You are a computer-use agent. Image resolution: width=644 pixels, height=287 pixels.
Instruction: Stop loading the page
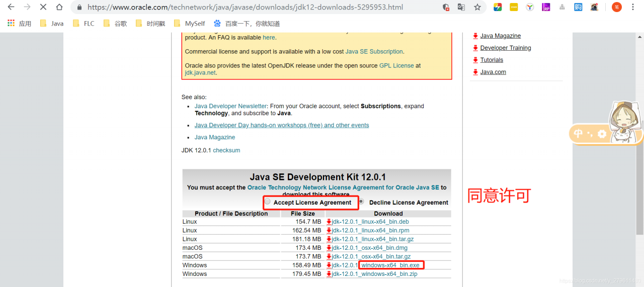coord(43,7)
